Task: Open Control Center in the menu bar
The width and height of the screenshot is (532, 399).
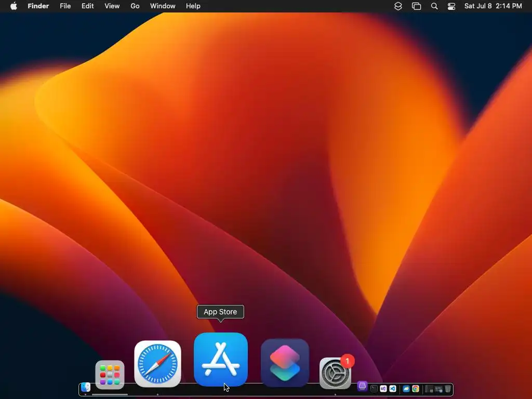Action: click(x=451, y=6)
